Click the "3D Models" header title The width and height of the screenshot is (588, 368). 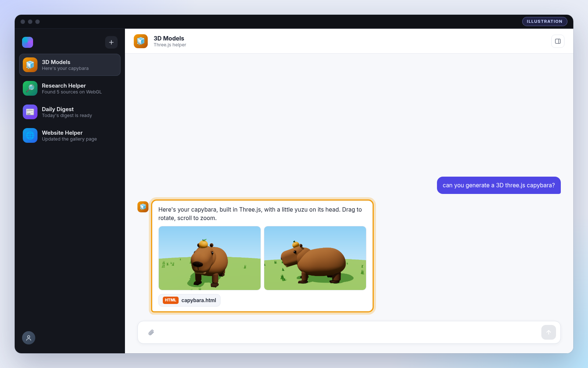pos(169,38)
